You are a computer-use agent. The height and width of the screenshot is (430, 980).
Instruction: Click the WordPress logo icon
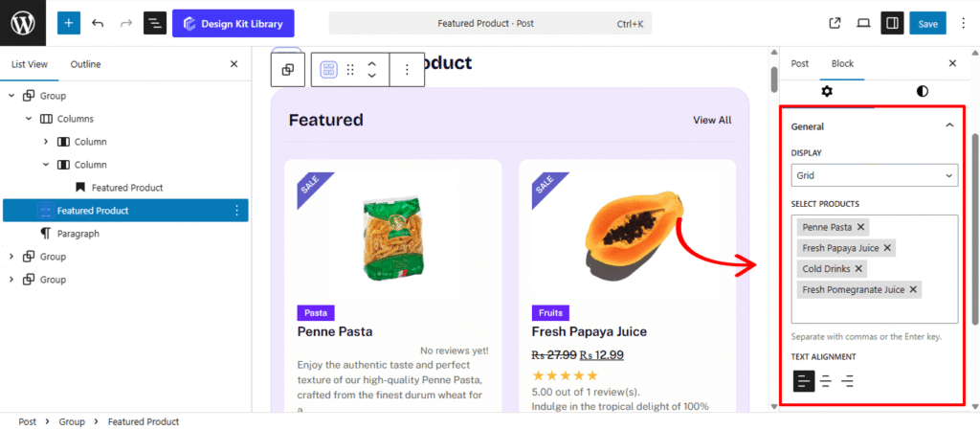[x=22, y=23]
